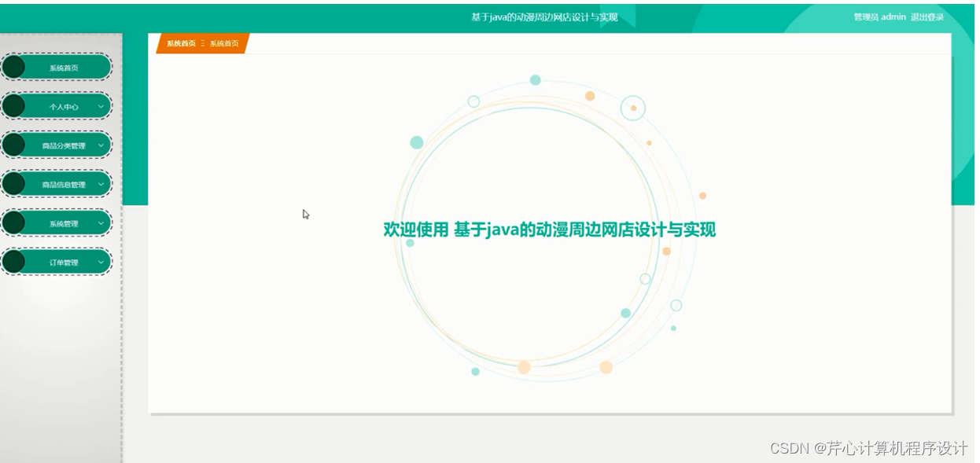
Task: Click the 系统首页 sidebar icon circle
Action: tap(15, 67)
